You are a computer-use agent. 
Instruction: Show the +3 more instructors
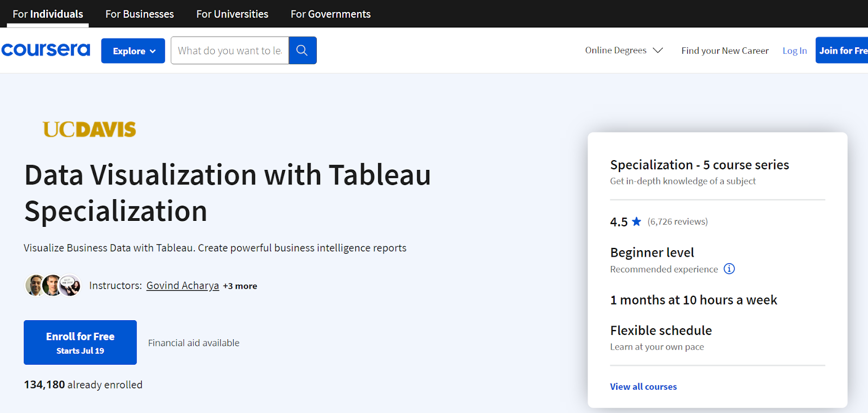pyautogui.click(x=240, y=286)
